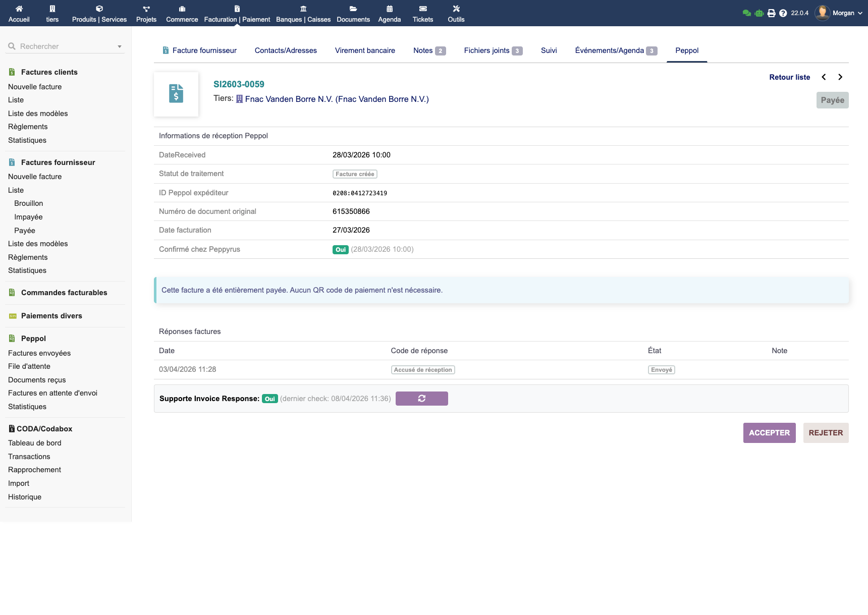Image resolution: width=868 pixels, height=615 pixels.
Task: Focus the Rechercher search field
Action: coord(66,46)
